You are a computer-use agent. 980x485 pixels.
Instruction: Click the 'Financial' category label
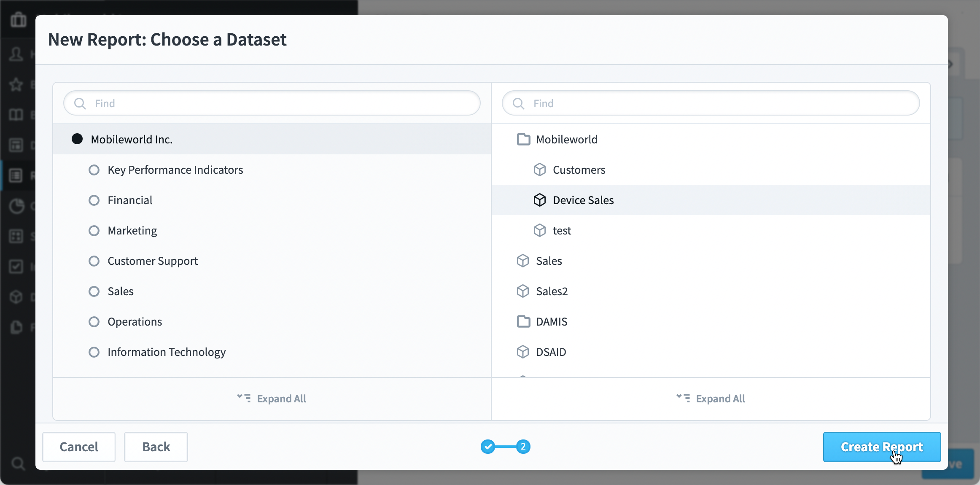[x=130, y=200]
